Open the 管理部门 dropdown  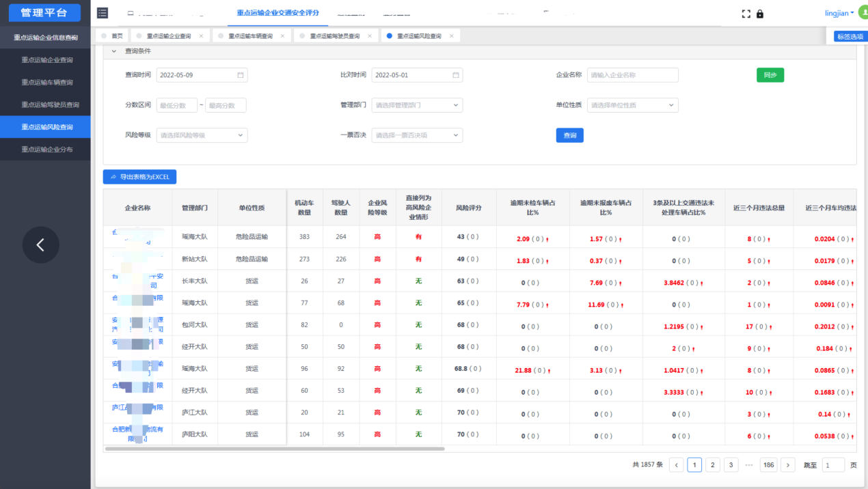coord(417,105)
